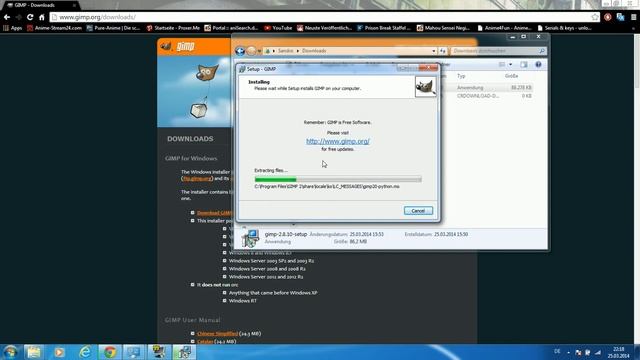
Task: Open the Startseite - Proxer.Me bookmark
Action: click(x=173, y=28)
